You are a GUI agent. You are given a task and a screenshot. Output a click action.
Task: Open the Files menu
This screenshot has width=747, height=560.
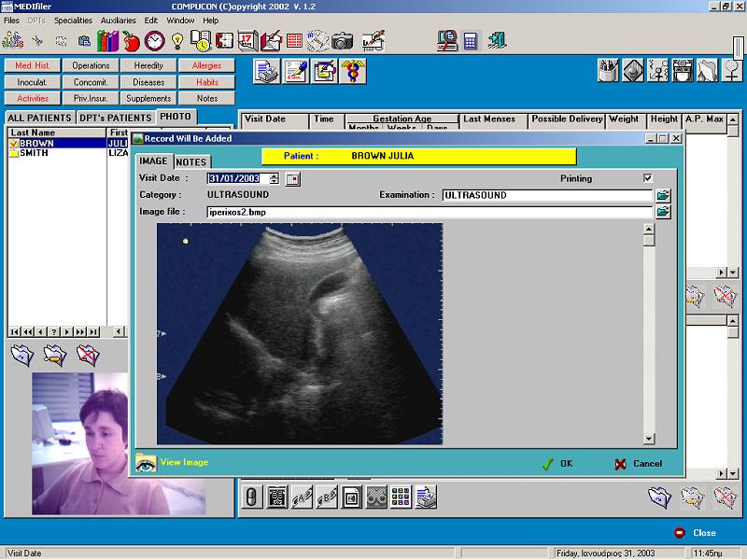11,21
